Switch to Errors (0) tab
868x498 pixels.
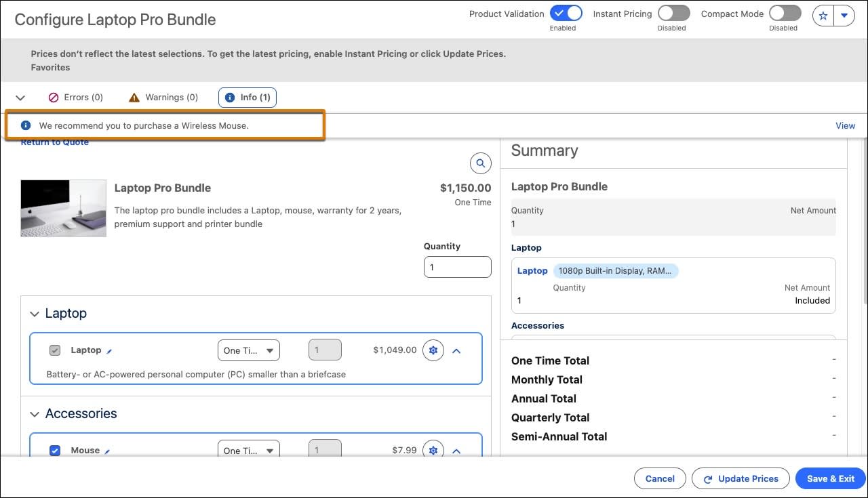(x=75, y=98)
